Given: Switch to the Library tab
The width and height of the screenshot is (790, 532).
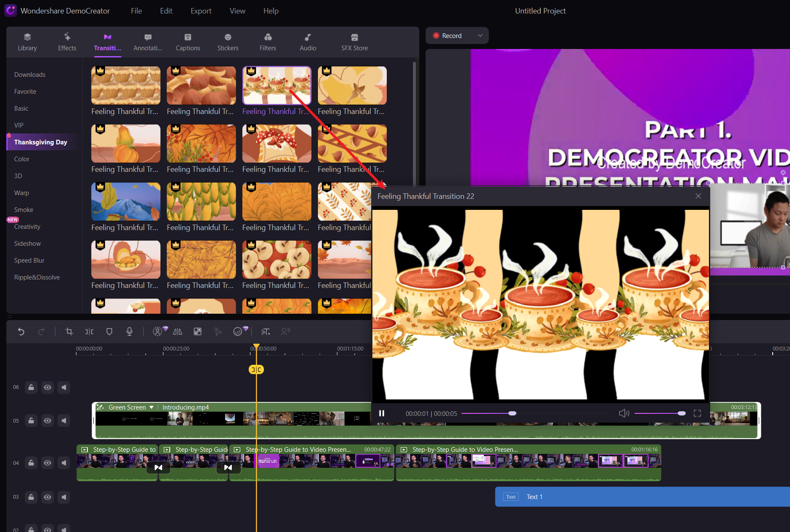Looking at the screenshot, I should [27, 42].
